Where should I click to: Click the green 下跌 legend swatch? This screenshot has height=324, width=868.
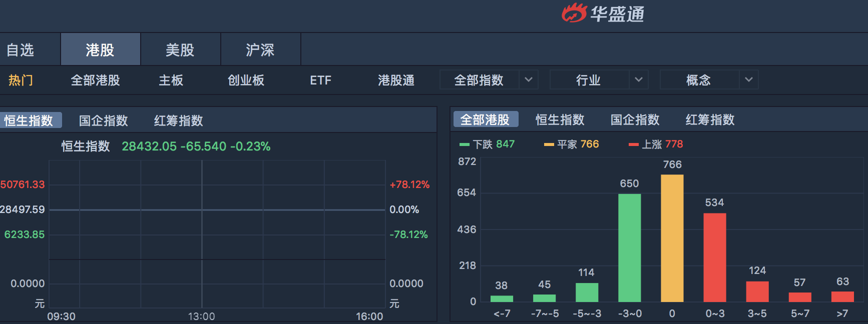pos(464,144)
